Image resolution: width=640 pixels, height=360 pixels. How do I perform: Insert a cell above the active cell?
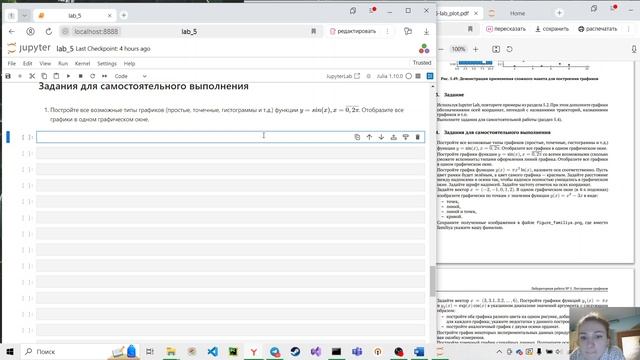coord(393,137)
